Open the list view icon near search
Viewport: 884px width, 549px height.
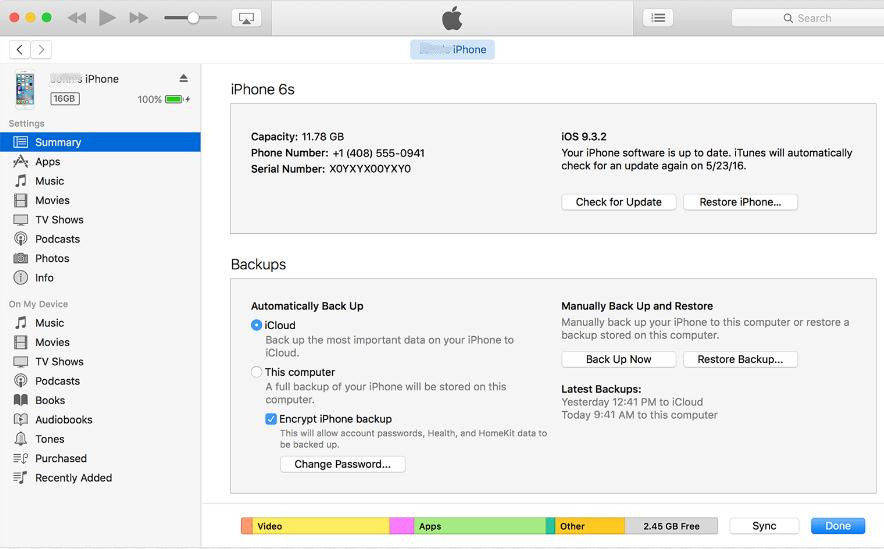click(x=657, y=18)
